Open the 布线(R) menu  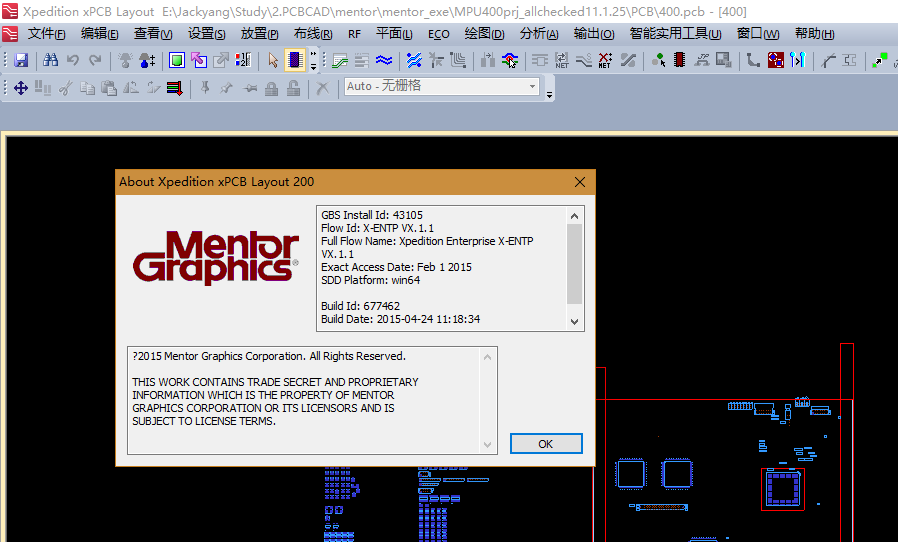[313, 34]
